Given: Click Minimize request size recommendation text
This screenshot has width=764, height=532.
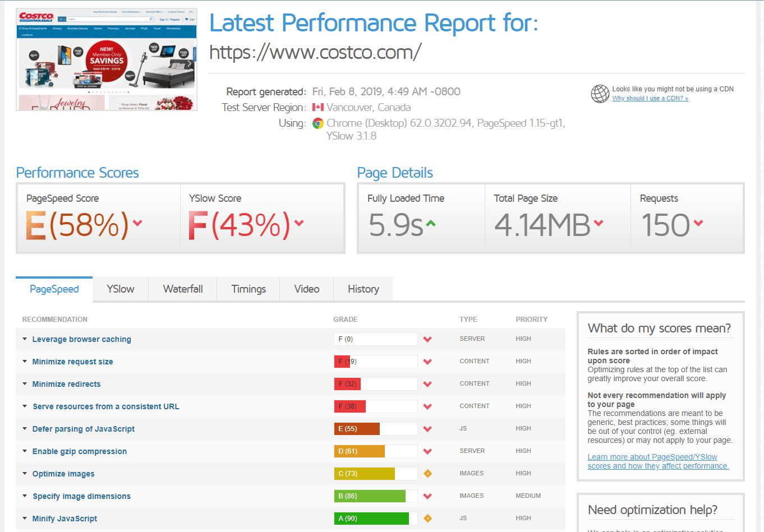Looking at the screenshot, I should tap(73, 362).
